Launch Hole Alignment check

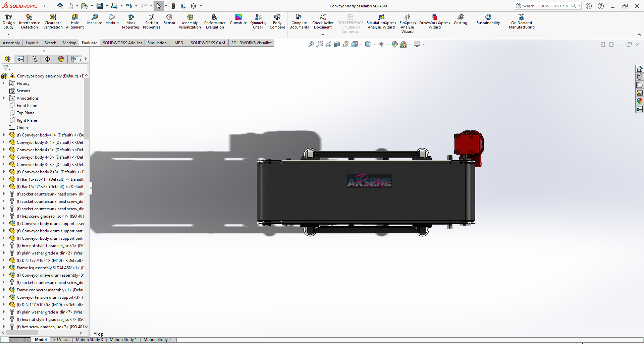click(75, 21)
